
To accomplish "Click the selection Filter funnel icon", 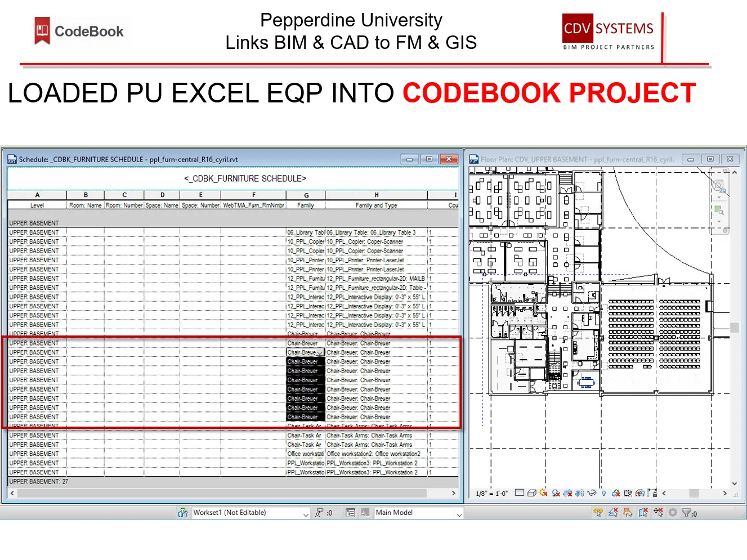I will tap(687, 513).
